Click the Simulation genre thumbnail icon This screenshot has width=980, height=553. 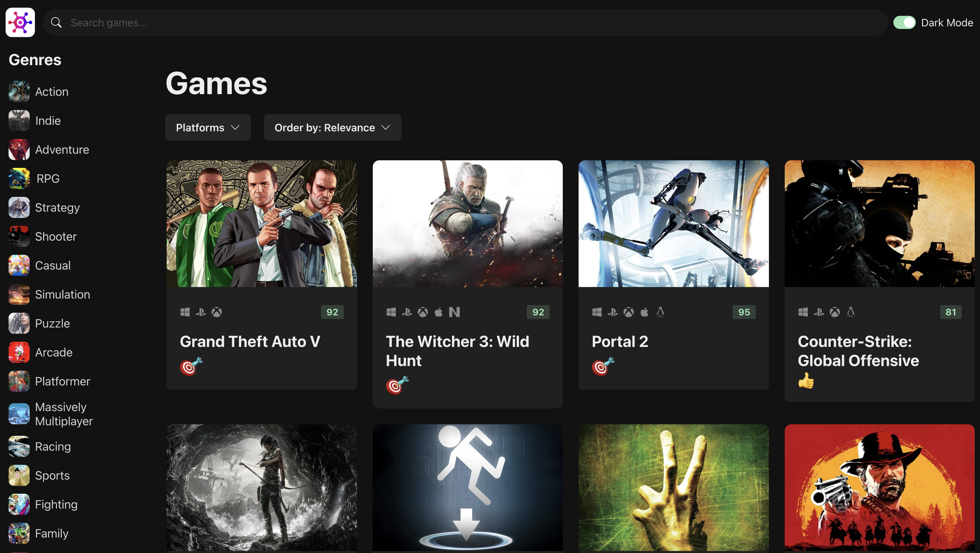(x=19, y=294)
